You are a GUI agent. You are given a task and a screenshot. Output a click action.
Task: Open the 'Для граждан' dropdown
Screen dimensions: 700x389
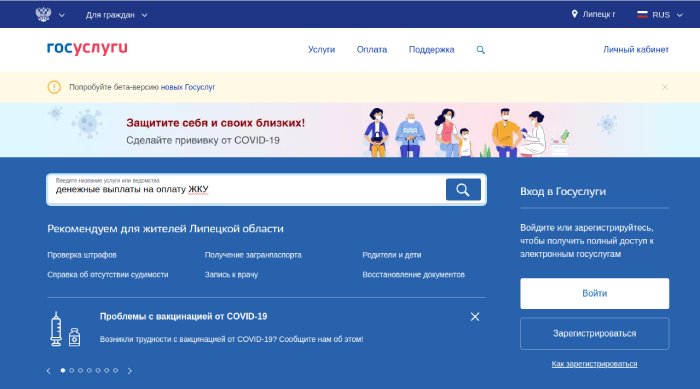pos(117,15)
